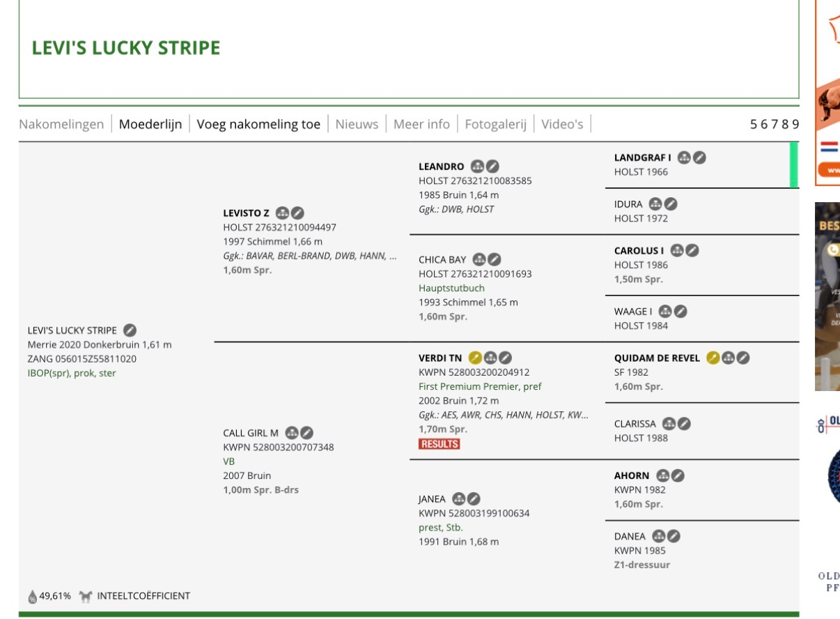Viewport: 840px width, 619px height.
Task: Click the gold pencil icon next to VERDI TN
Action: [475, 358]
